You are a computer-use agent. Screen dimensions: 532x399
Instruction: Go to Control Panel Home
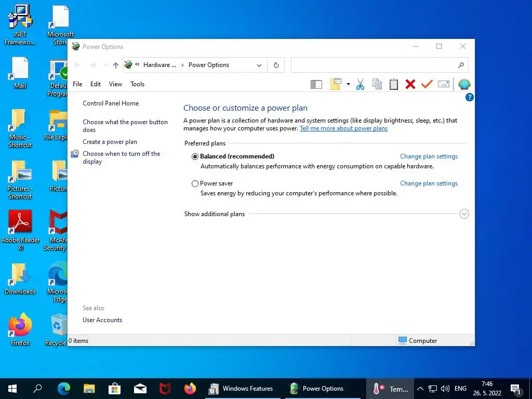[x=111, y=103]
